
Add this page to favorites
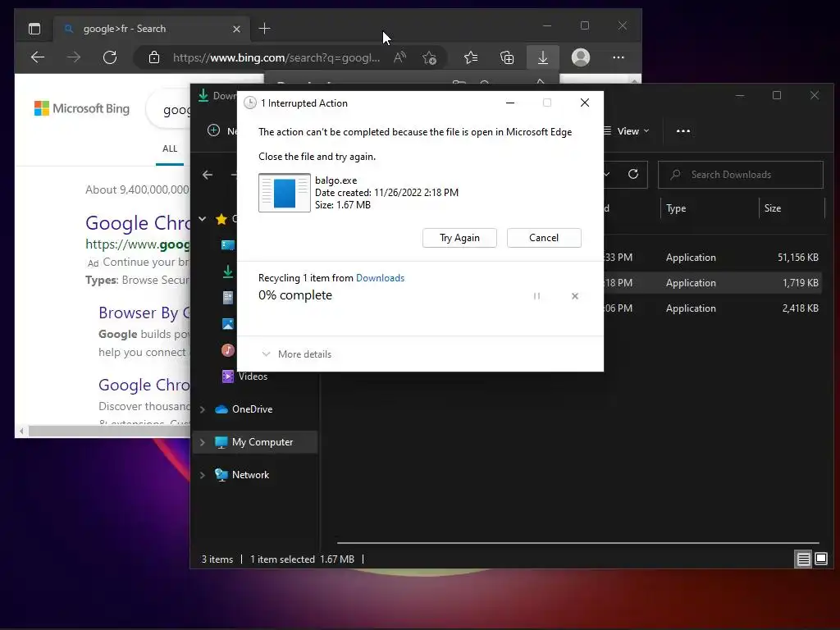429,57
